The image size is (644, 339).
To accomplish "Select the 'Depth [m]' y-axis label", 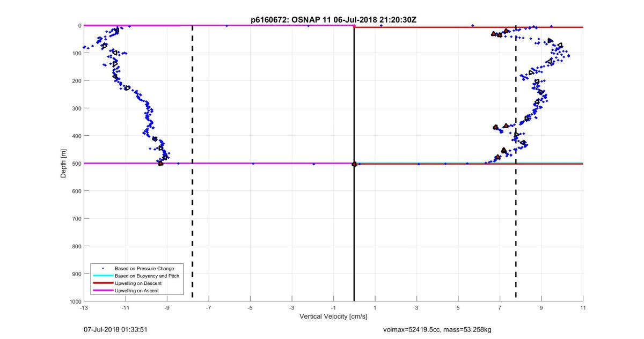I will coord(63,163).
